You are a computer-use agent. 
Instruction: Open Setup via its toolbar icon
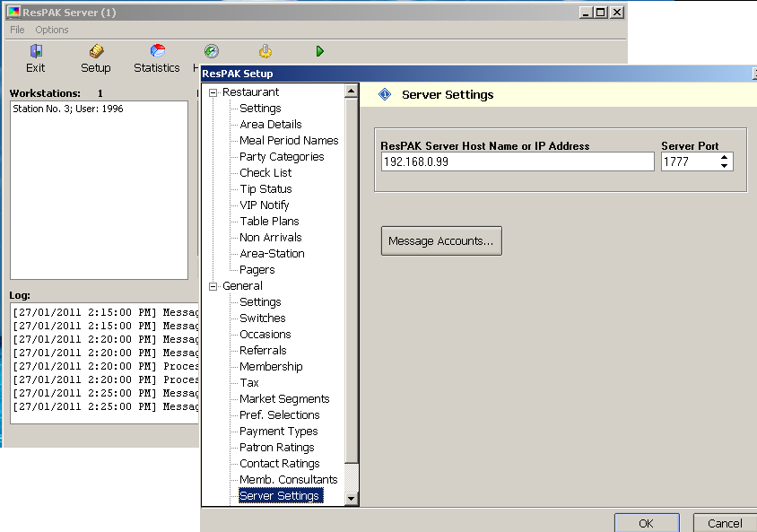[x=96, y=51]
